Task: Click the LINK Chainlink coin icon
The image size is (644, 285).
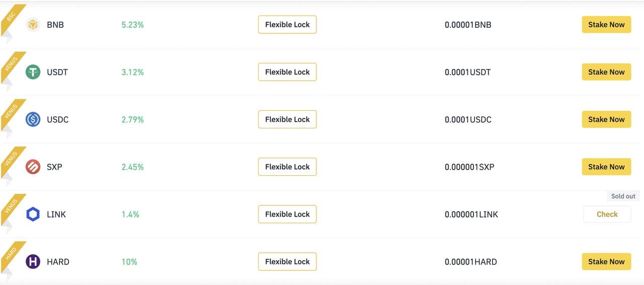Action: tap(33, 214)
